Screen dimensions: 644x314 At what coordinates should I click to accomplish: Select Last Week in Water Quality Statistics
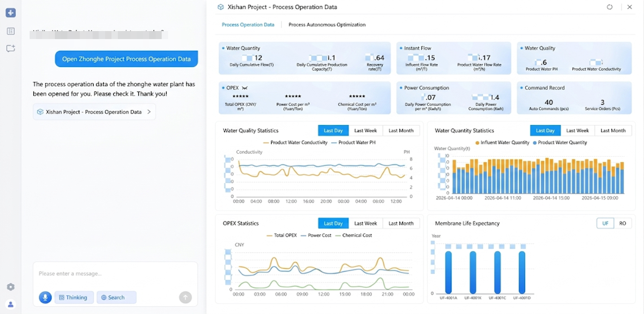pyautogui.click(x=365, y=131)
